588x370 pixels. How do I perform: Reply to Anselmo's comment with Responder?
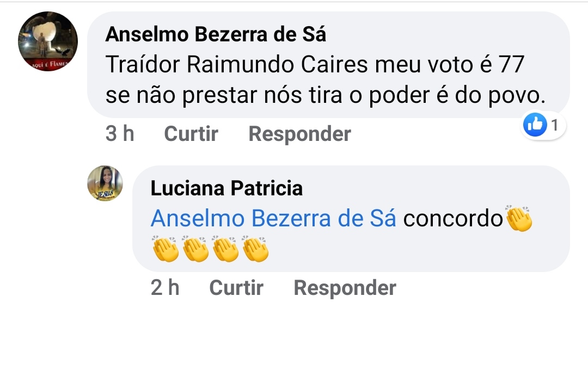(x=299, y=134)
